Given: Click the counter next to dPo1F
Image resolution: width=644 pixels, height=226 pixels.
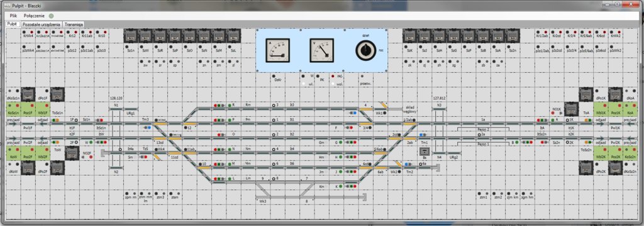Looking at the screenshot, I should pyautogui.click(x=57, y=95).
